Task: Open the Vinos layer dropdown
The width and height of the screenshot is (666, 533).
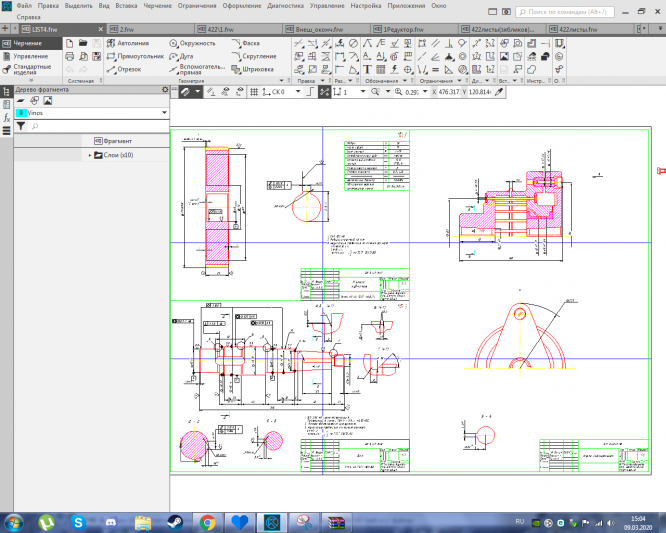Action: click(163, 114)
